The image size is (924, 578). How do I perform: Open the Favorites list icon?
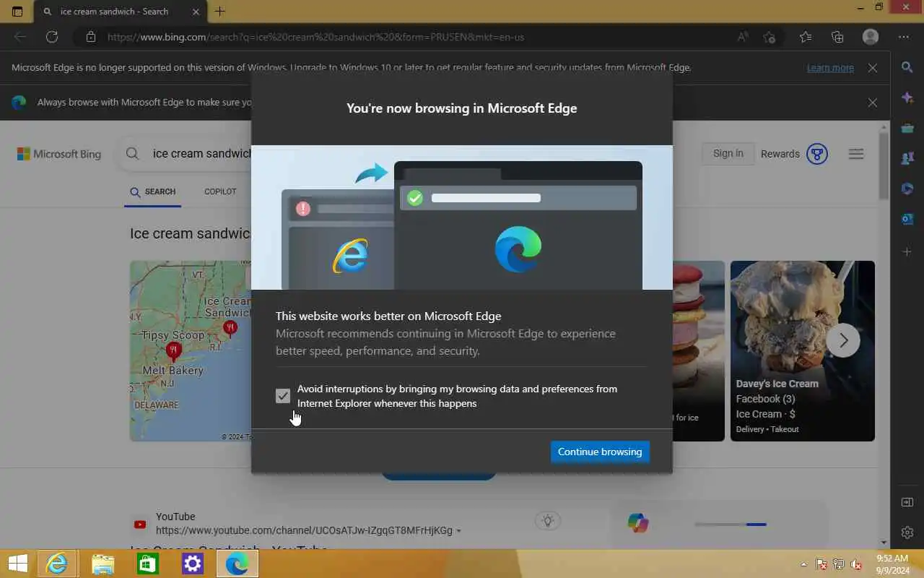point(806,37)
